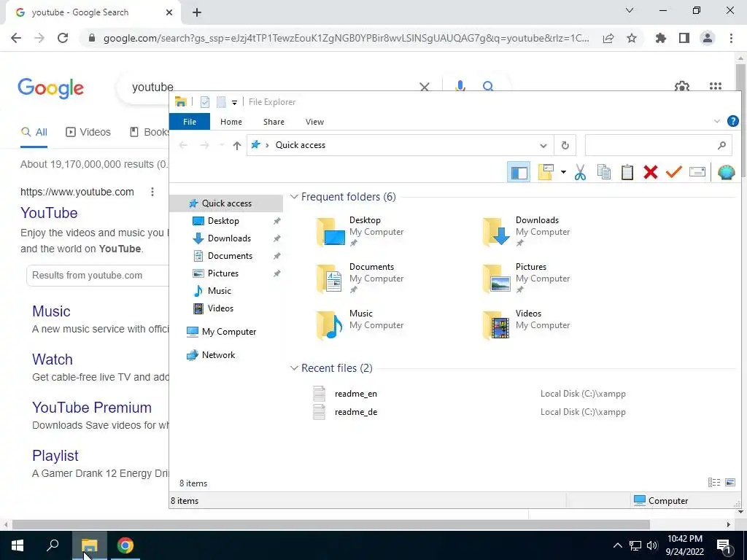Select the Downloads folder icon in Frequent folders
Image resolution: width=747 pixels, height=560 pixels.
(x=496, y=231)
